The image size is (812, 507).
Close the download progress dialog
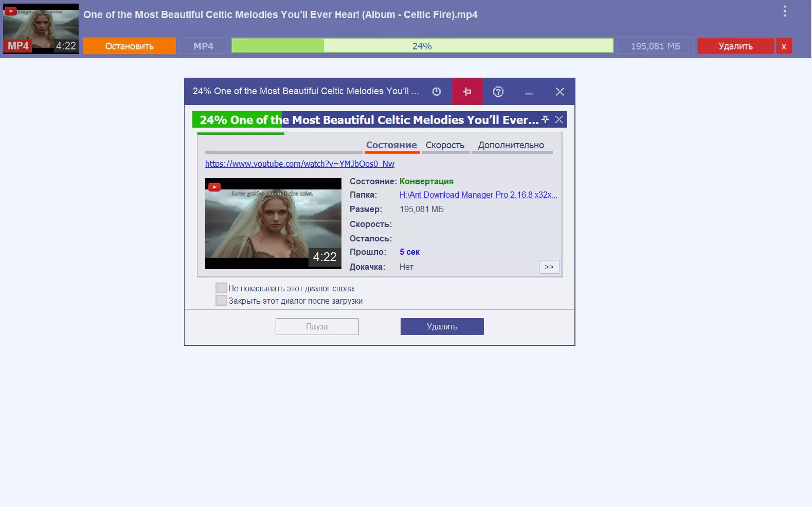[x=560, y=92]
